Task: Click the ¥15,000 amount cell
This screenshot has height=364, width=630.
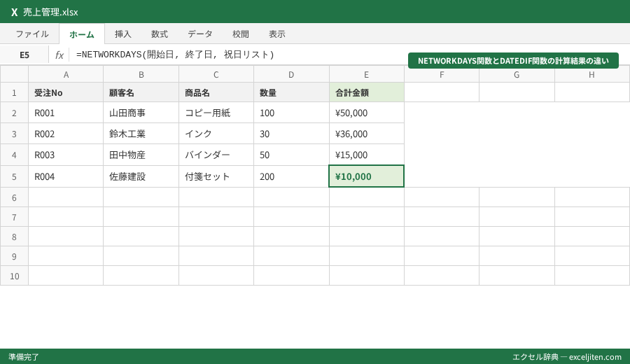Action: 366,155
